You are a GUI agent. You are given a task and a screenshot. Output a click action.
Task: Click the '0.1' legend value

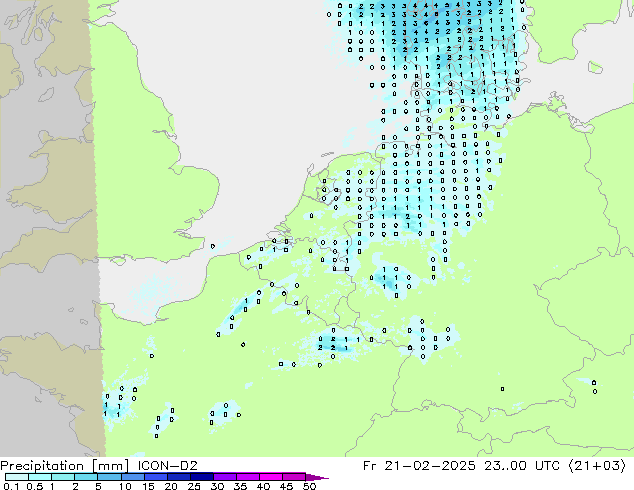point(11,486)
